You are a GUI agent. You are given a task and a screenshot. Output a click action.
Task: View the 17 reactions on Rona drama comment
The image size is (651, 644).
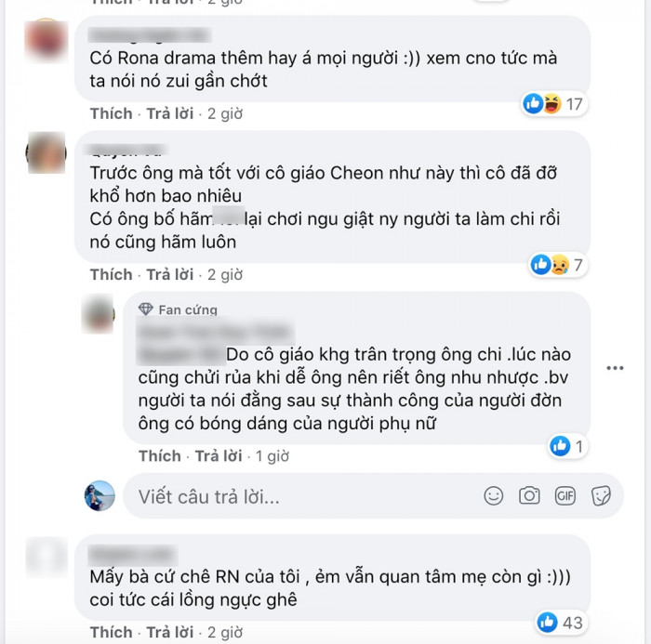click(x=554, y=104)
